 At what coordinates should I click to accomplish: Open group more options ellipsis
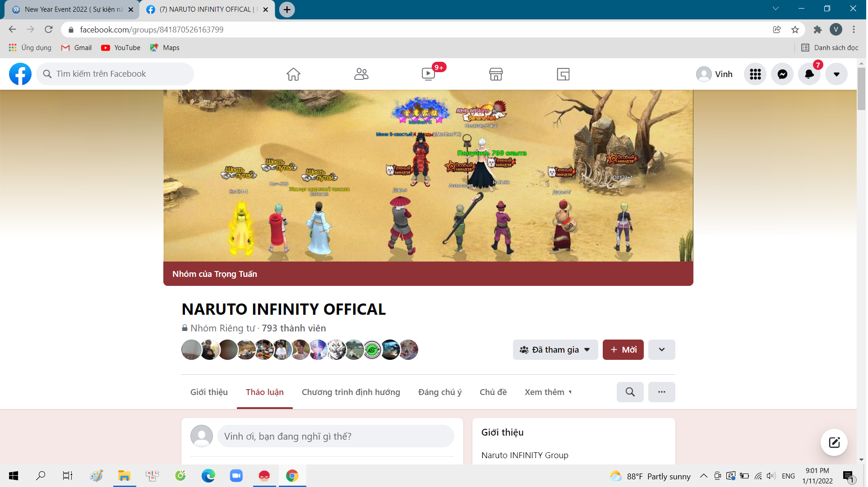(x=661, y=392)
